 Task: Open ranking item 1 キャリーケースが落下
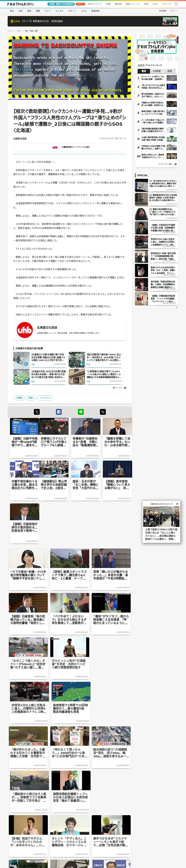point(157,78)
